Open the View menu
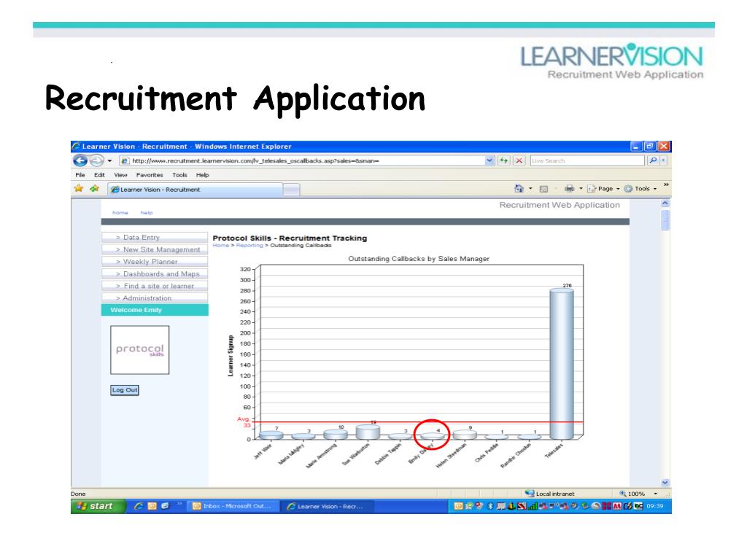 click(120, 175)
